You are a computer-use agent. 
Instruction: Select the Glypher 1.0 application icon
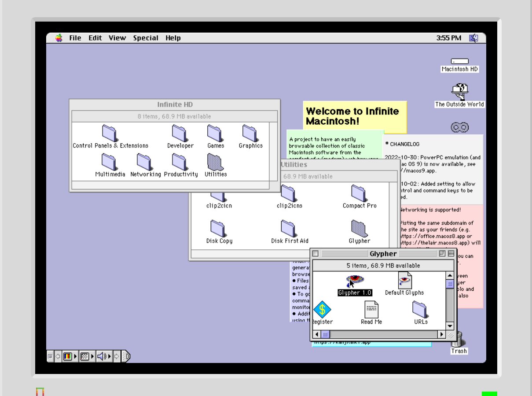[355, 280]
